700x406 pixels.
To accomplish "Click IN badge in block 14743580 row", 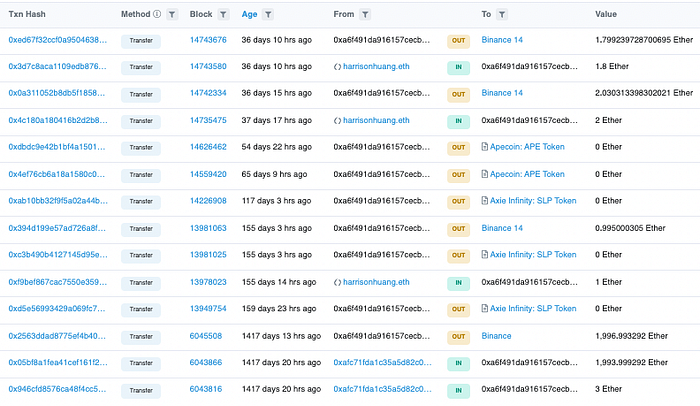I will coord(458,67).
